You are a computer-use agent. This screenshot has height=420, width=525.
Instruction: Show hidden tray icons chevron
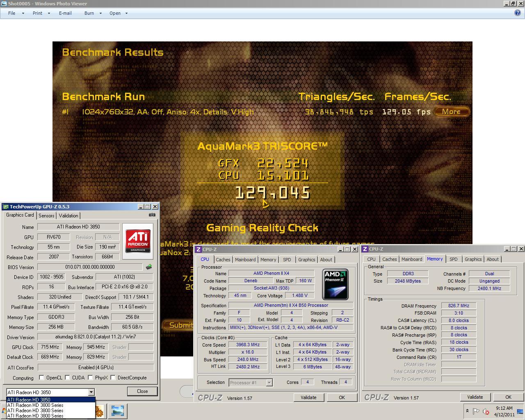[467, 411]
